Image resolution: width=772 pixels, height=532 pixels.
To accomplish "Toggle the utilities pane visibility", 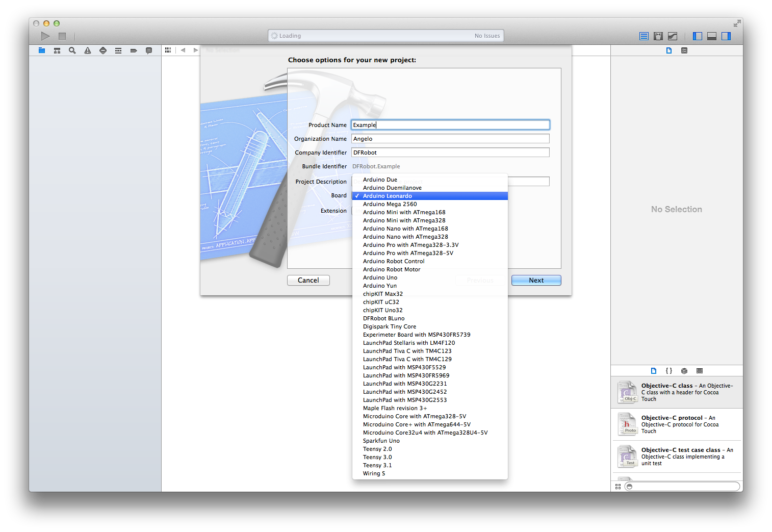I will (726, 36).
